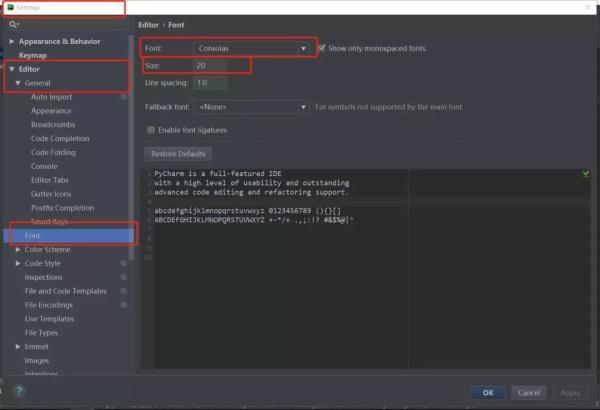
Task: Expand the Color Scheme node
Action: [18, 250]
